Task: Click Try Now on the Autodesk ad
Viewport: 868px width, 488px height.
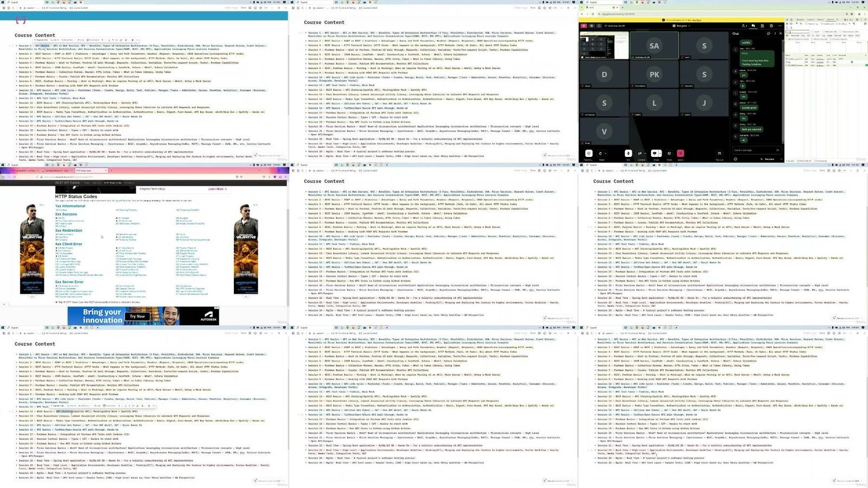Action: [137, 316]
